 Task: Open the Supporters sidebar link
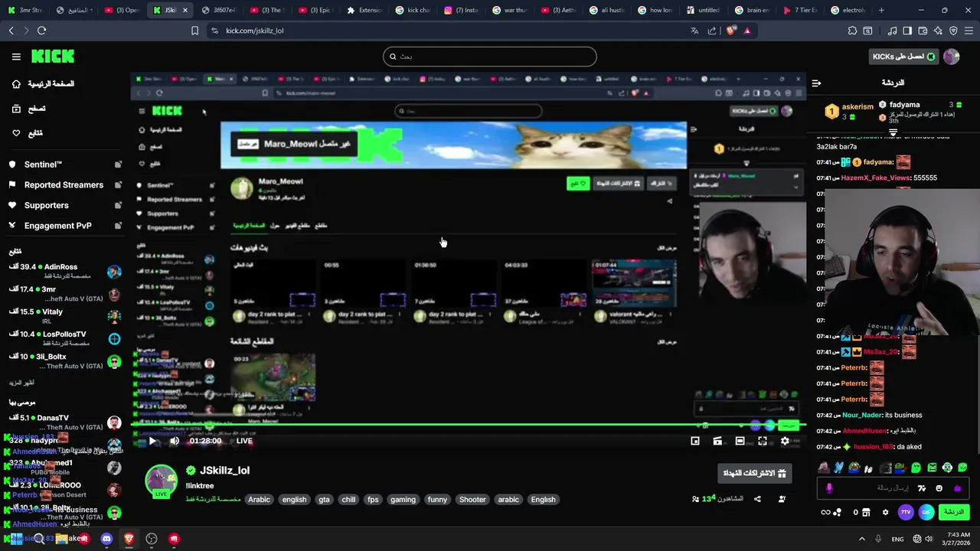66,205
